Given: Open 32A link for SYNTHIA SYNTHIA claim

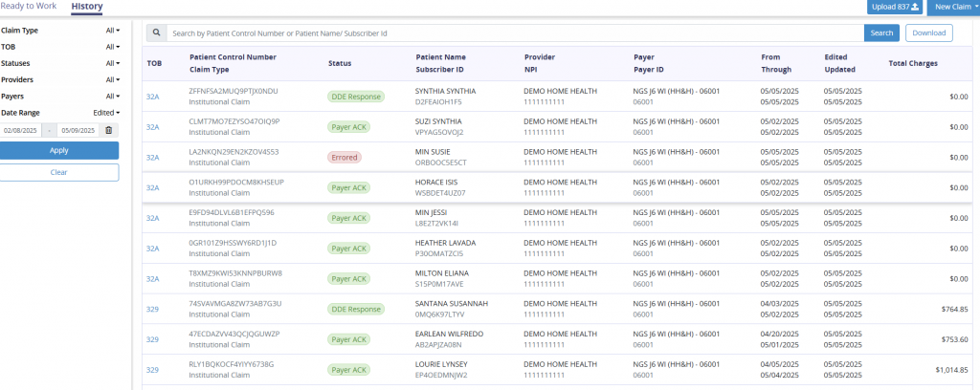Looking at the screenshot, I should click(153, 97).
